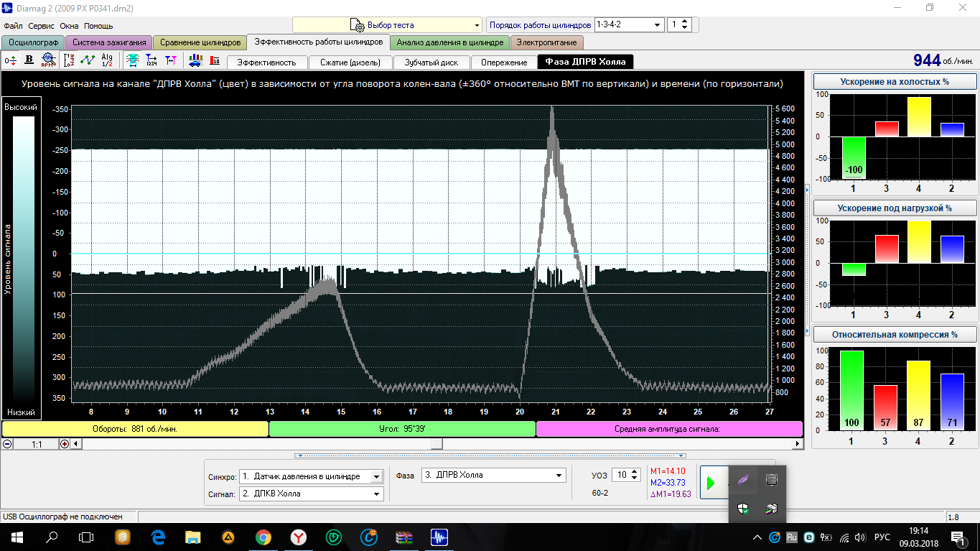Open the Фаза ДПРВ Холла dropdown
The width and height of the screenshot is (980, 551).
click(x=494, y=475)
